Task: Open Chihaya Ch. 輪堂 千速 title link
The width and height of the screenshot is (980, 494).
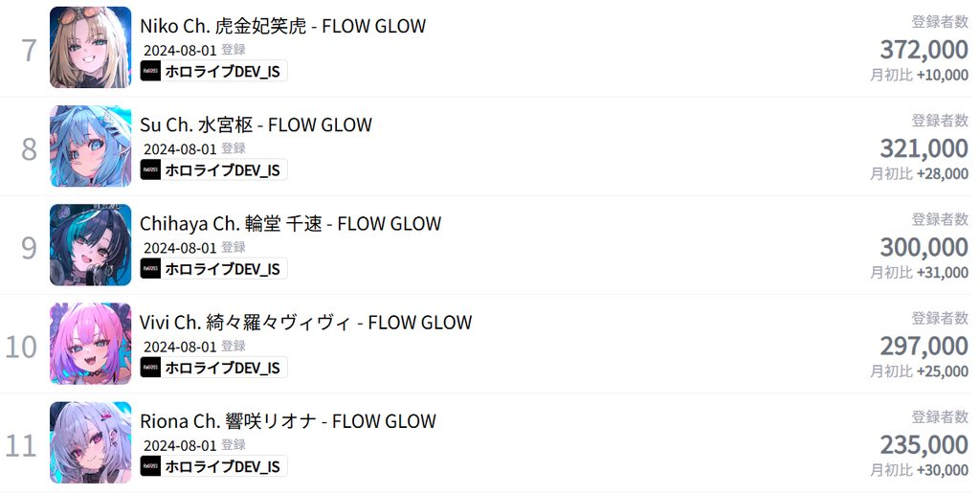Action: pos(290,223)
